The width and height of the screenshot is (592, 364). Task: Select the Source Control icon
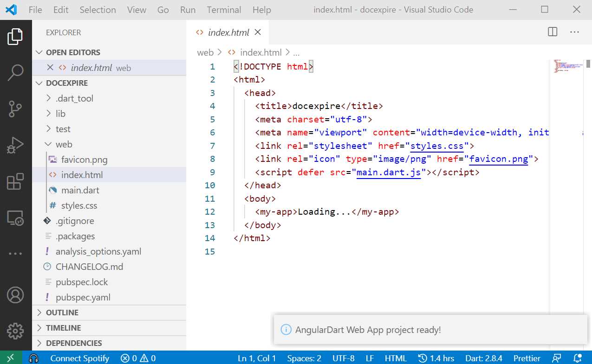click(16, 109)
